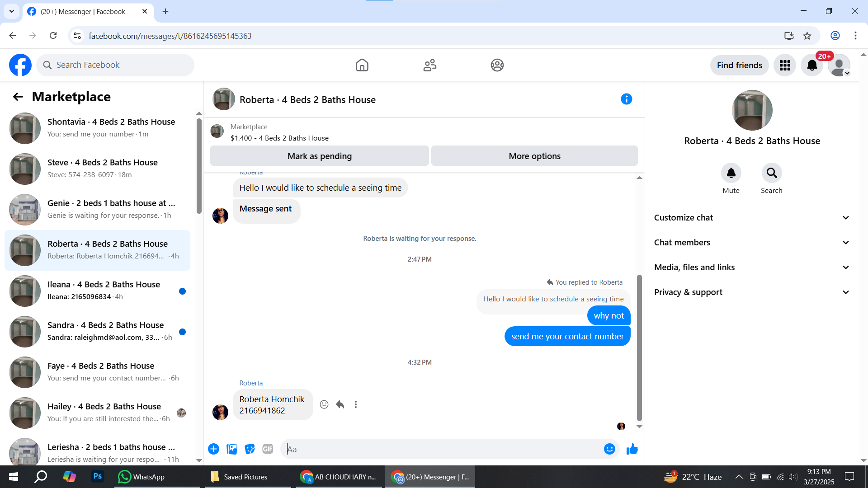
Task: Bookmark this page with the star icon
Action: (807, 36)
